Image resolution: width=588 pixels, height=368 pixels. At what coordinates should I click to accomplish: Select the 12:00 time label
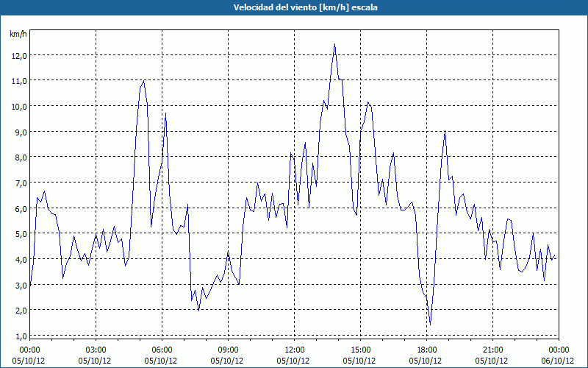coord(295,350)
